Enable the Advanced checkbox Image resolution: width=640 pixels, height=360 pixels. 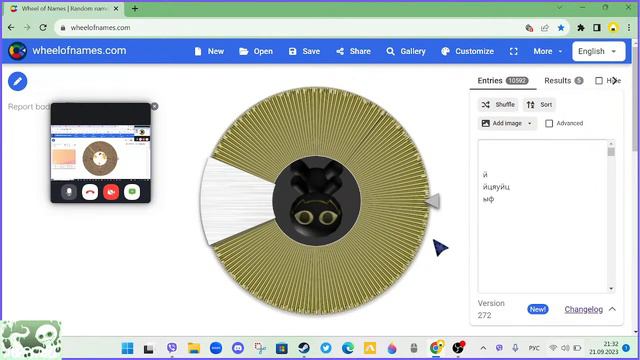pyautogui.click(x=549, y=123)
